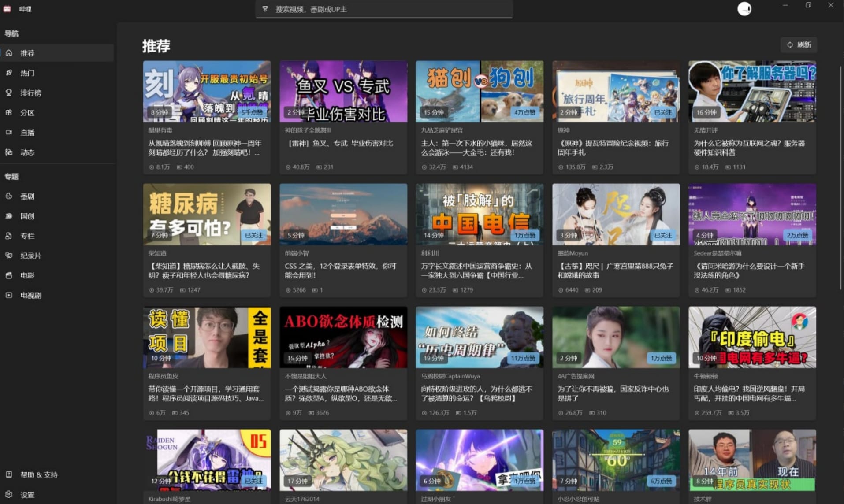
Task: Click the 已关注 badge on 糖尿病 thumbnail
Action: pos(254,235)
